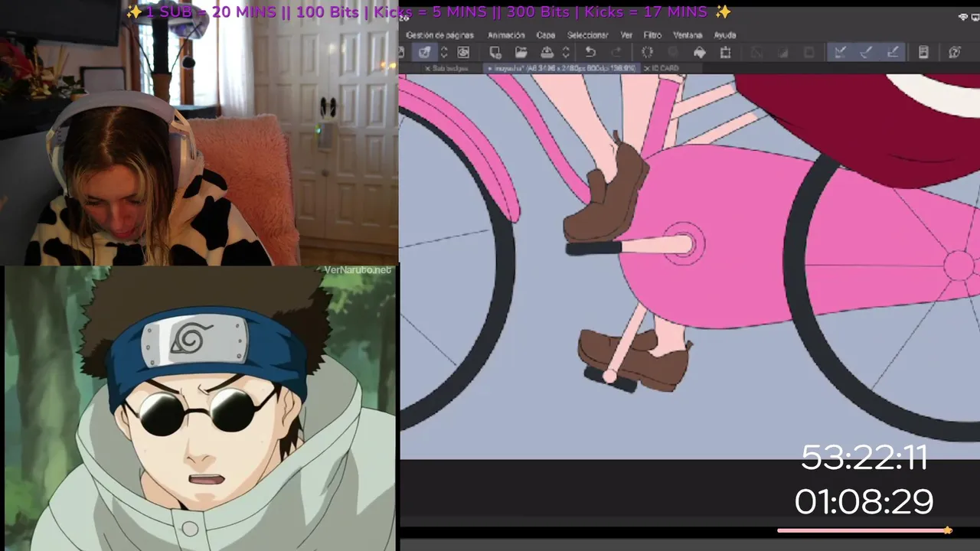Click the pink stream timer progress bar

(x=864, y=530)
